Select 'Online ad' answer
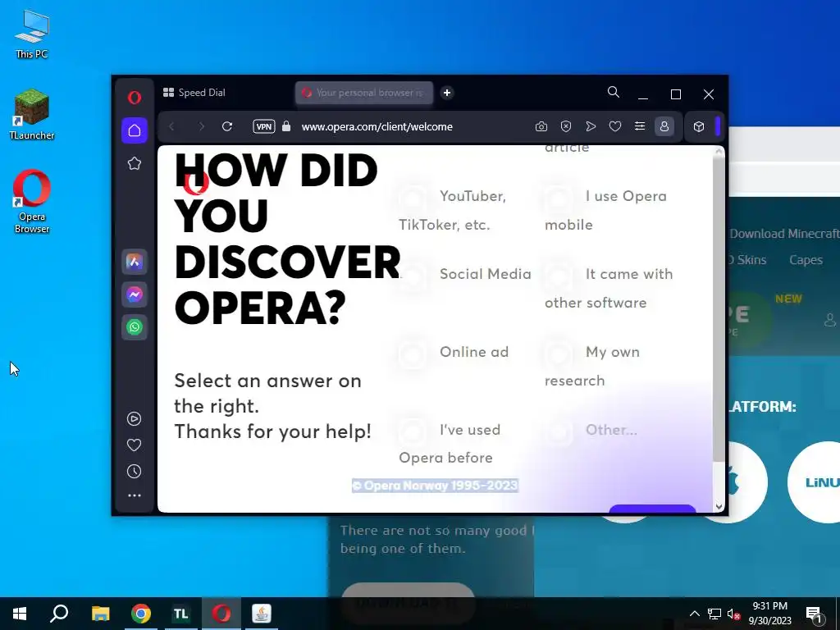Image resolution: width=840 pixels, height=630 pixels. click(x=453, y=353)
